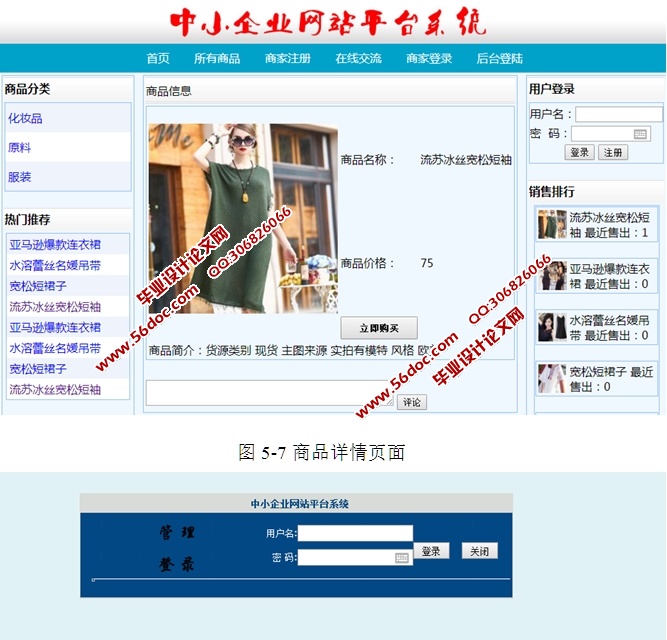Click the 销售排行 section heading
This screenshot has height=640, width=667.
tap(552, 191)
